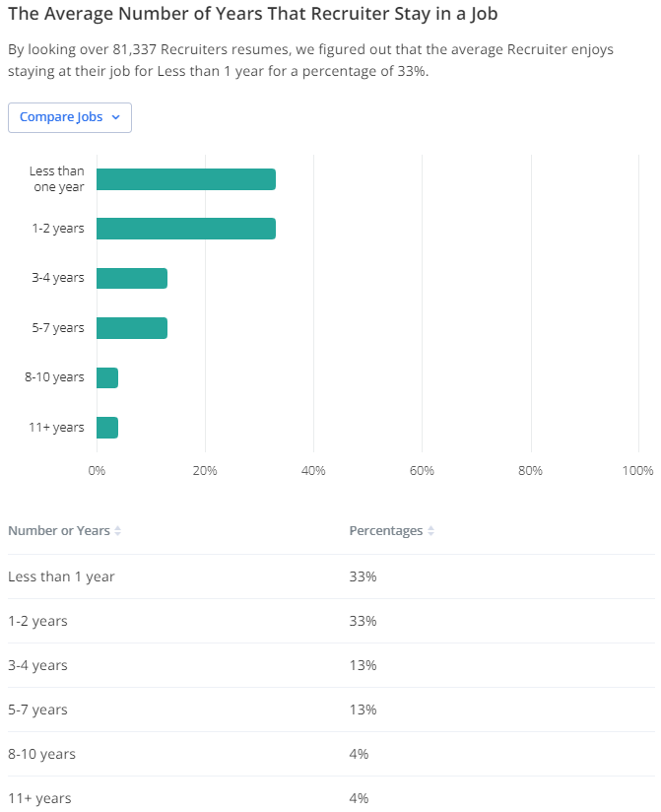
Task: Select the Percentages column header text
Action: click(x=385, y=531)
